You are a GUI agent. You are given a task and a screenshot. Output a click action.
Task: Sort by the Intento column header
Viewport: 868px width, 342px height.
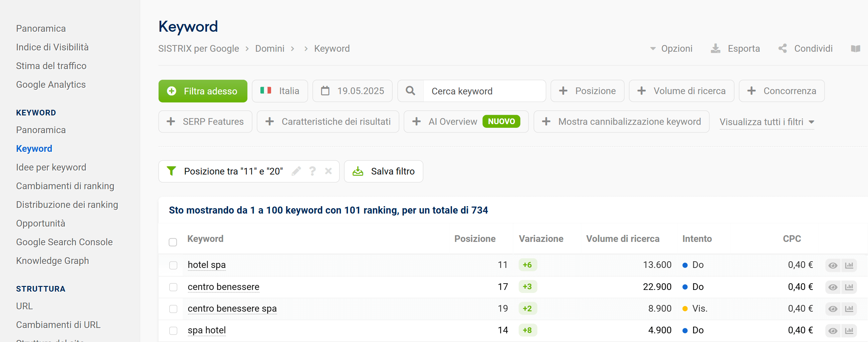pyautogui.click(x=697, y=239)
